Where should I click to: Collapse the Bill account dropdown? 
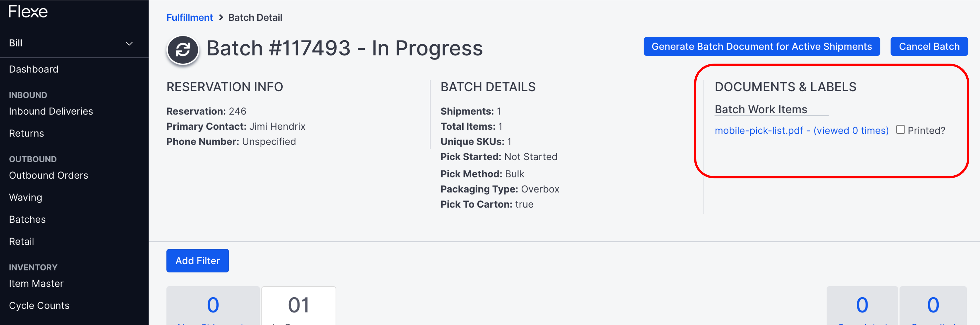(129, 43)
